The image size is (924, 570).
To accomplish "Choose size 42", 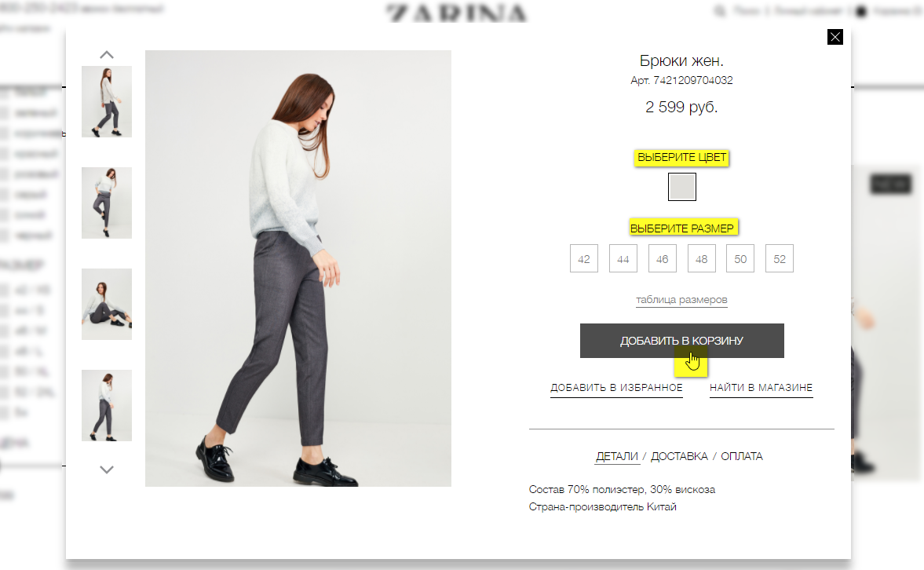I will pos(584,259).
